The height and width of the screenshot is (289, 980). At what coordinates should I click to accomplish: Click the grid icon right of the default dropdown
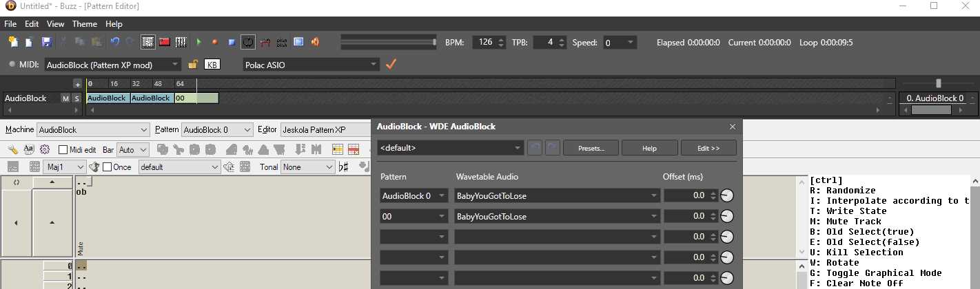click(x=245, y=167)
